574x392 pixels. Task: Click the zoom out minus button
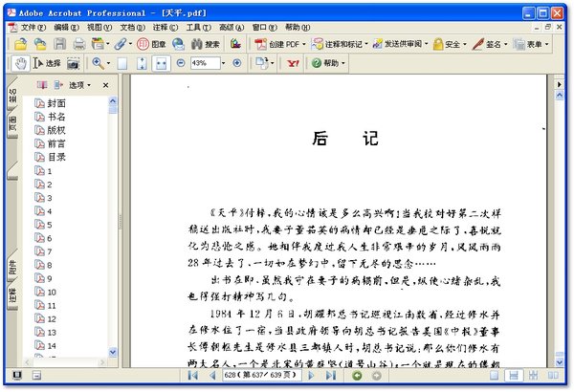click(181, 63)
